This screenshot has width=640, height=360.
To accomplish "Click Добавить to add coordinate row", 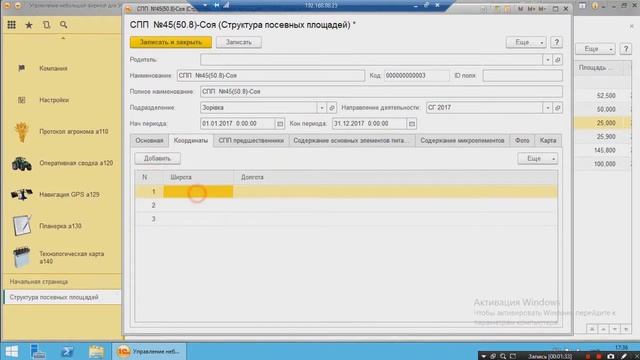I will (158, 158).
